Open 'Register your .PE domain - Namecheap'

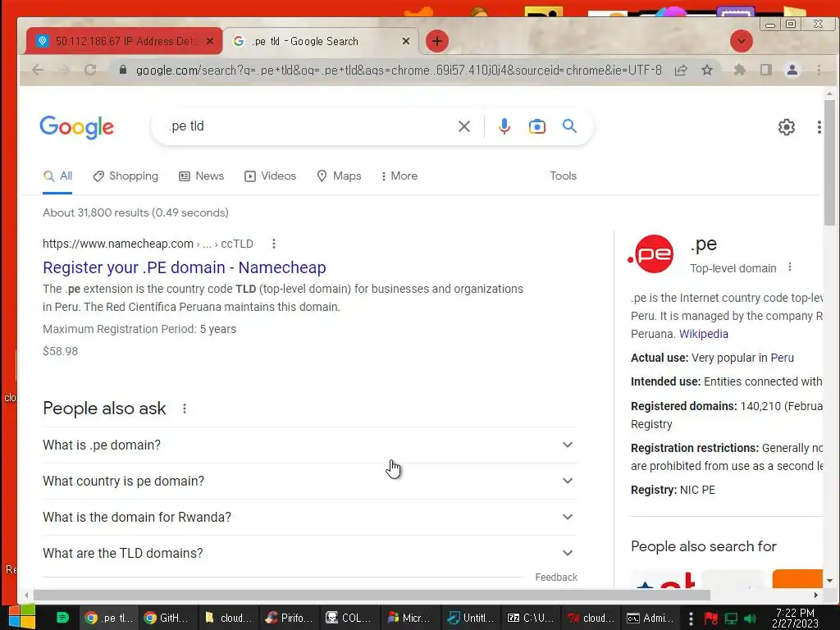click(185, 267)
